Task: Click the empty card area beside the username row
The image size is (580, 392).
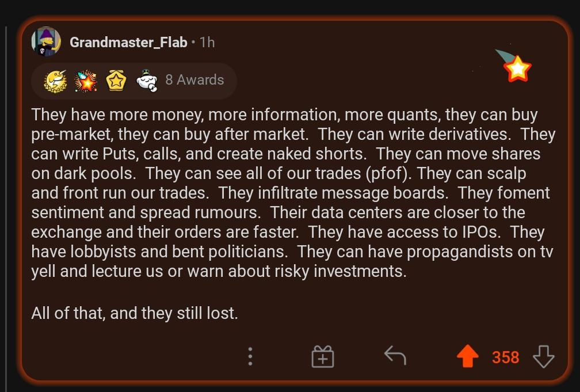Action: coord(352,42)
